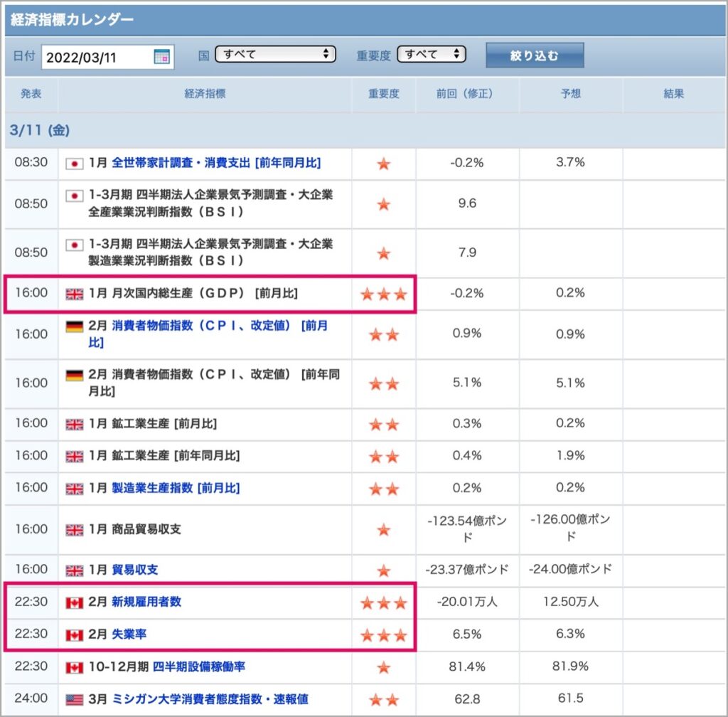728x717 pixels.
Task: Click the 1月 月次国内総生産(GDP) indicator name
Action: coord(193,294)
